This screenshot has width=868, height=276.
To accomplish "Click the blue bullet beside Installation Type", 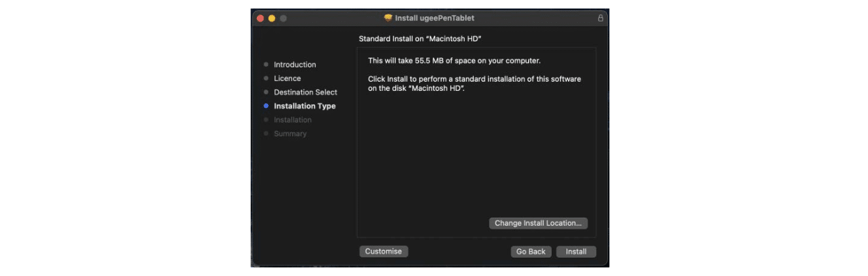I will click(266, 106).
